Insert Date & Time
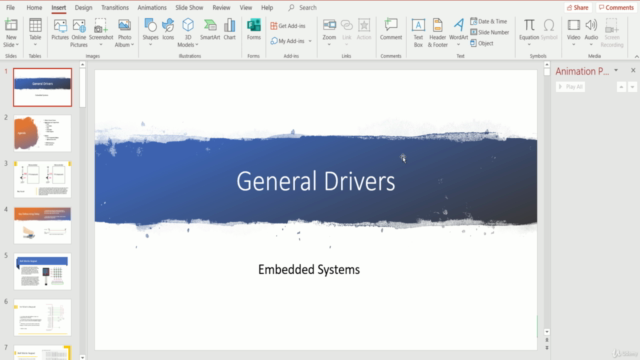 pos(489,21)
